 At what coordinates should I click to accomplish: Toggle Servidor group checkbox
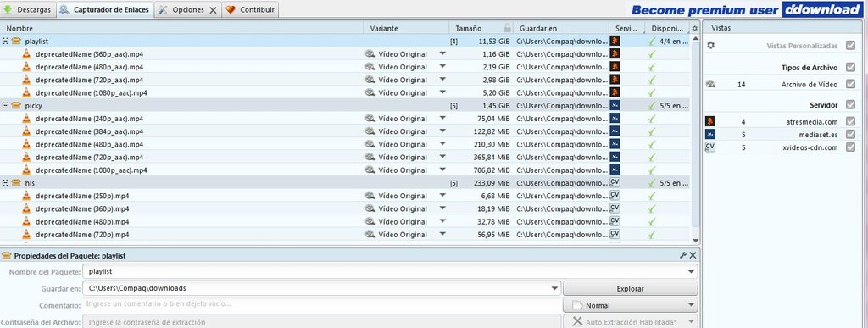[850, 104]
